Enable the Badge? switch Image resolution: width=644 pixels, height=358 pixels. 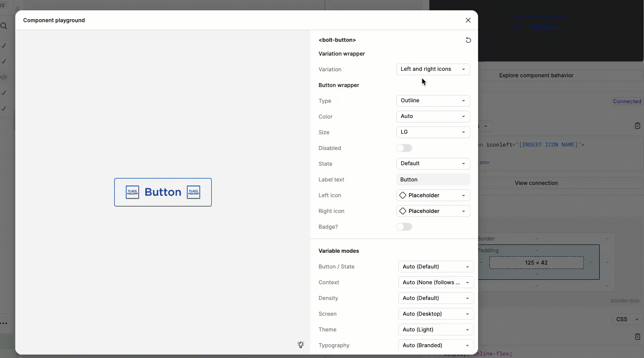click(404, 227)
